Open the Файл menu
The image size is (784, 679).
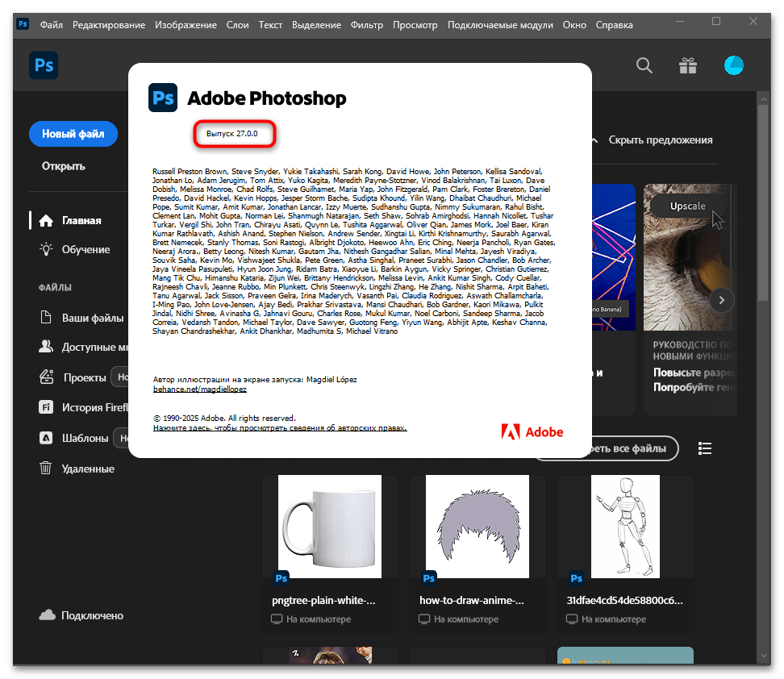[x=52, y=25]
